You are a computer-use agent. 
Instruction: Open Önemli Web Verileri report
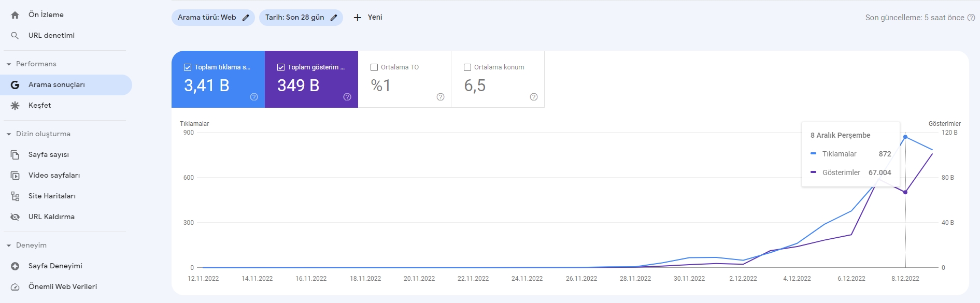(66, 287)
